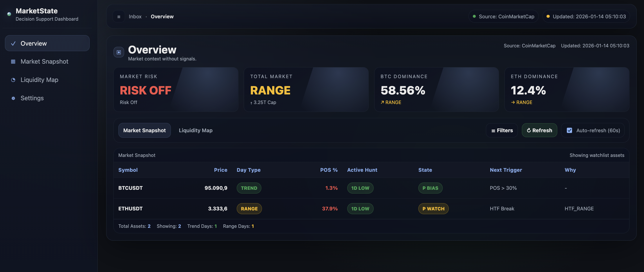This screenshot has height=272, width=644.
Task: Click the Refresh button
Action: [539, 130]
